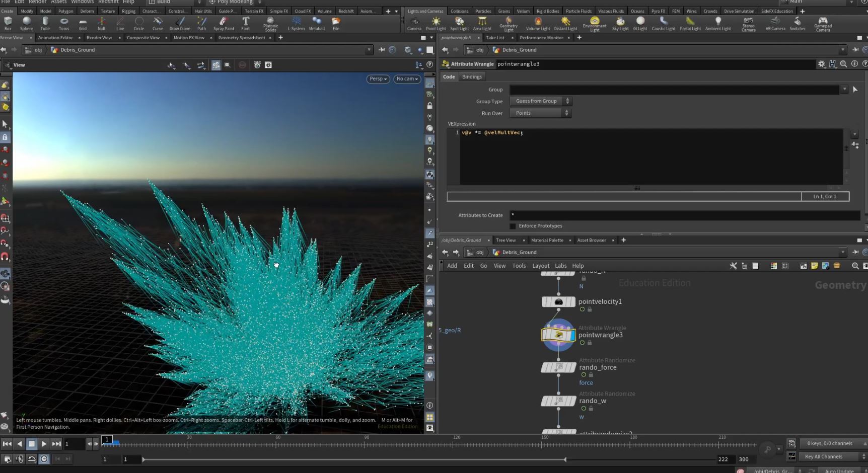Select the Circle shelf tool
The image size is (868, 473).
139,23
